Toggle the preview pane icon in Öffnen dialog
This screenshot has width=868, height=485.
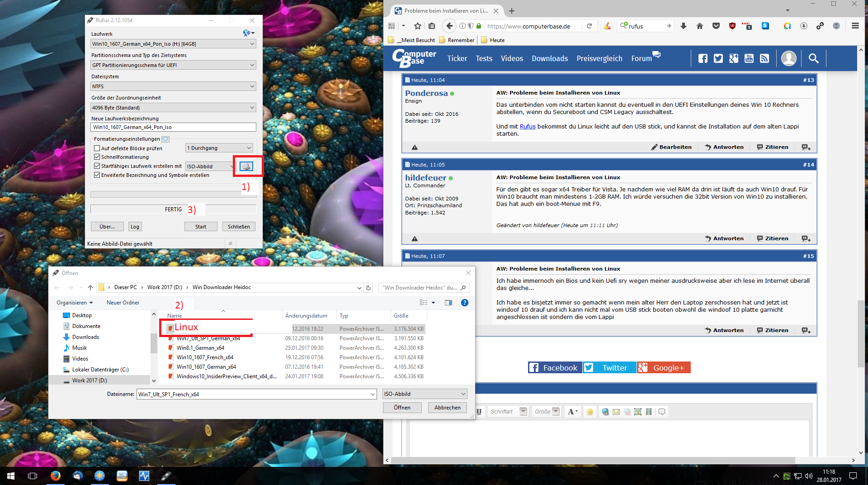click(x=448, y=303)
